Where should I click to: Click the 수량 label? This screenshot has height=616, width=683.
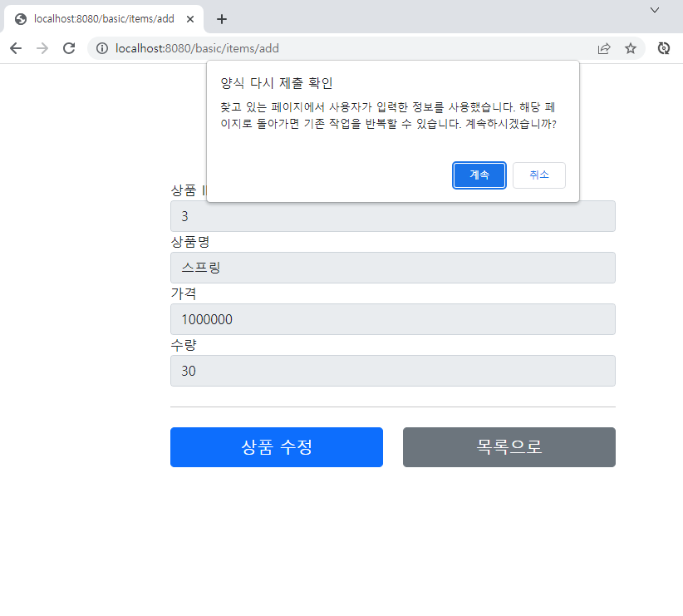(184, 345)
